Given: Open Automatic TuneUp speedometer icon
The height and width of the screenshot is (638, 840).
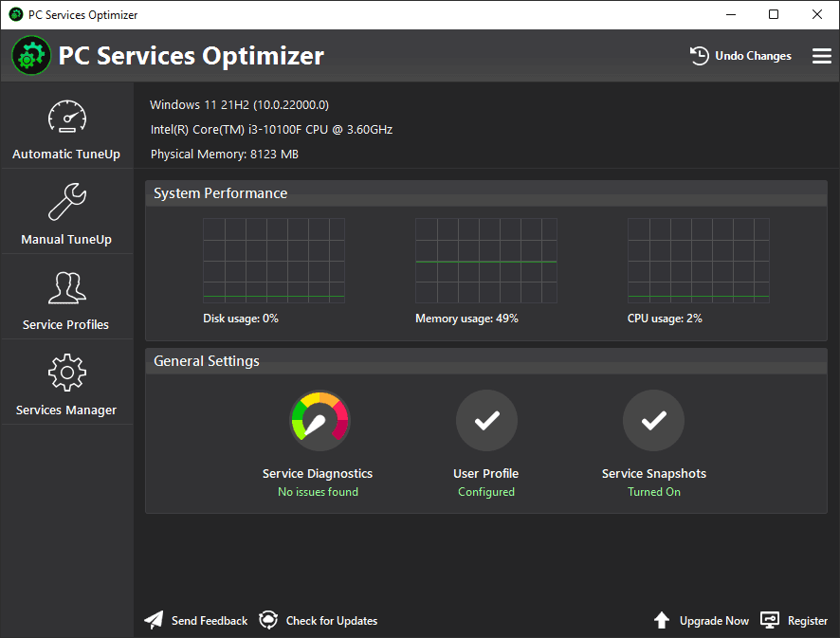Looking at the screenshot, I should pos(67,117).
